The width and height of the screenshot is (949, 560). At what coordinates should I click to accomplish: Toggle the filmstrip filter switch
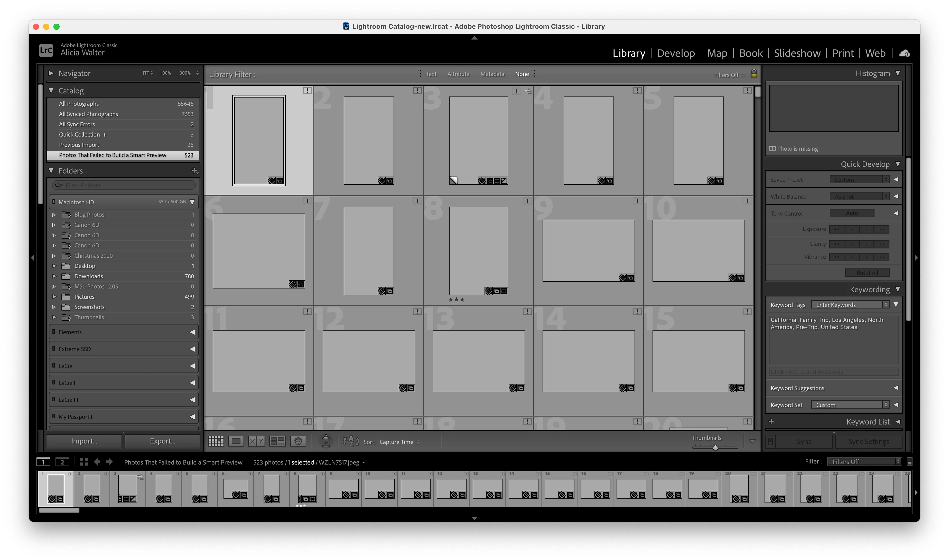[x=910, y=462]
